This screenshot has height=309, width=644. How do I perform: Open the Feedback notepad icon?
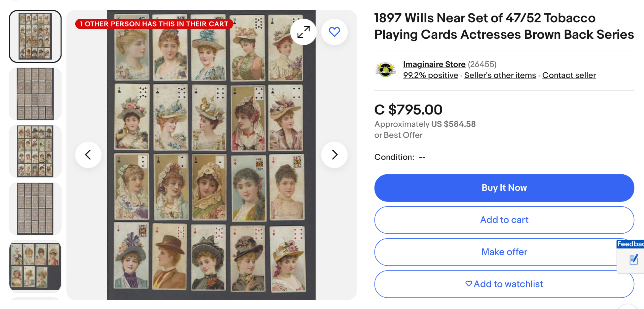tap(633, 260)
